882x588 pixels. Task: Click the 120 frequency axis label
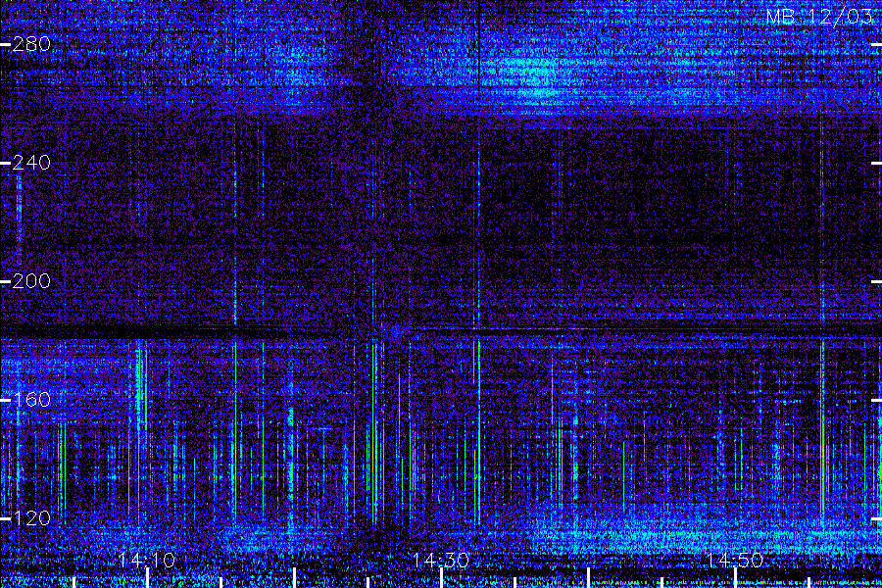(x=31, y=517)
